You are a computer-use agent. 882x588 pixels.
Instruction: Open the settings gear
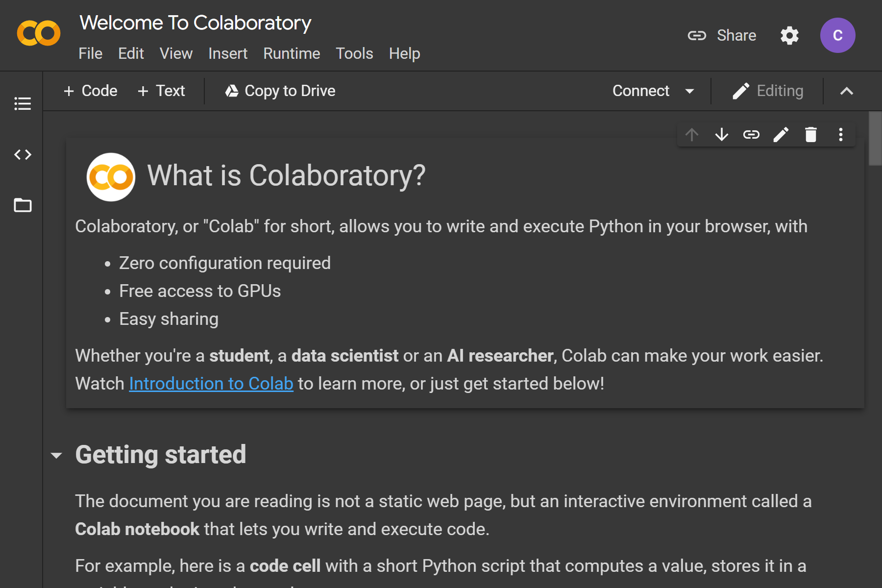click(789, 35)
